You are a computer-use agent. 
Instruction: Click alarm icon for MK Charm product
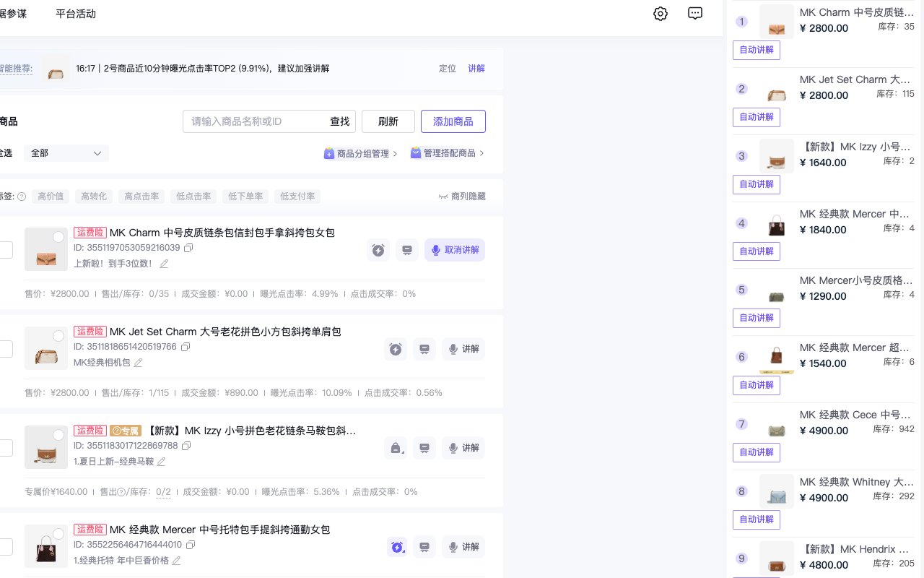pos(378,250)
